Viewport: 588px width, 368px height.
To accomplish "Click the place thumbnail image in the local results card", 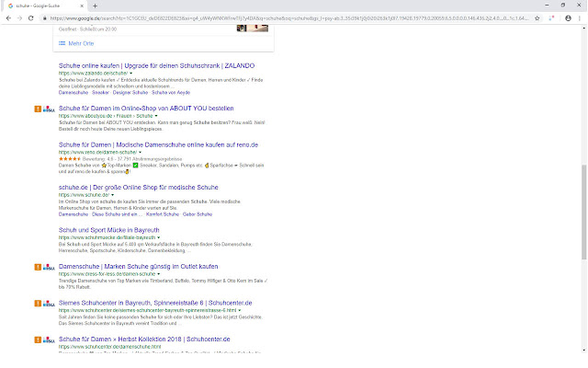I will [253, 29].
